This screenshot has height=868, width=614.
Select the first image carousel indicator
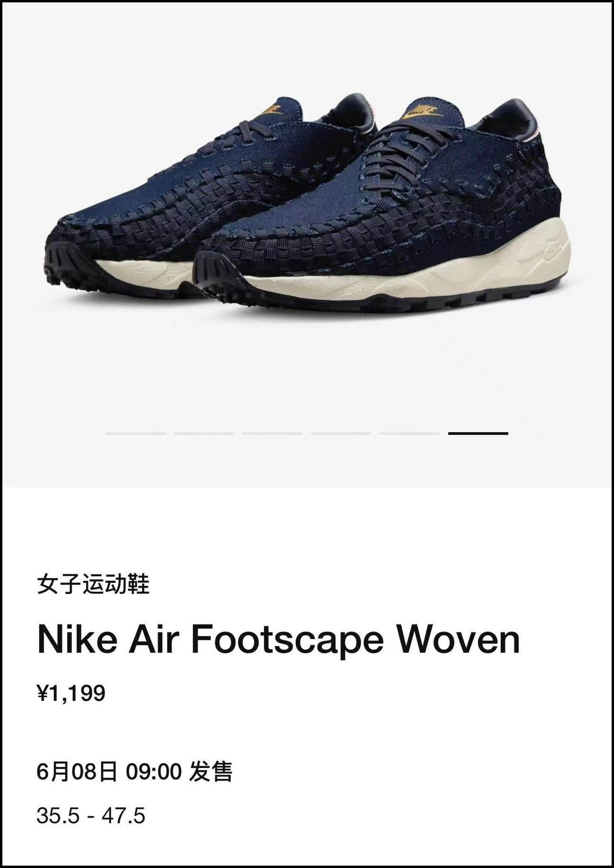pyautogui.click(x=136, y=433)
